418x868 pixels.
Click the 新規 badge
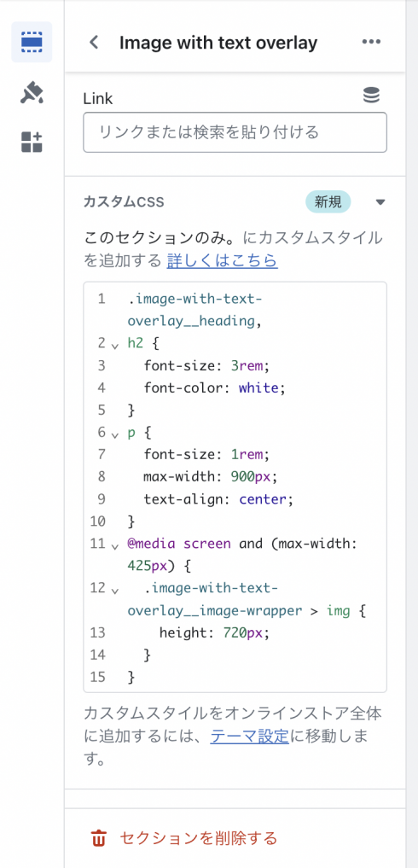328,202
